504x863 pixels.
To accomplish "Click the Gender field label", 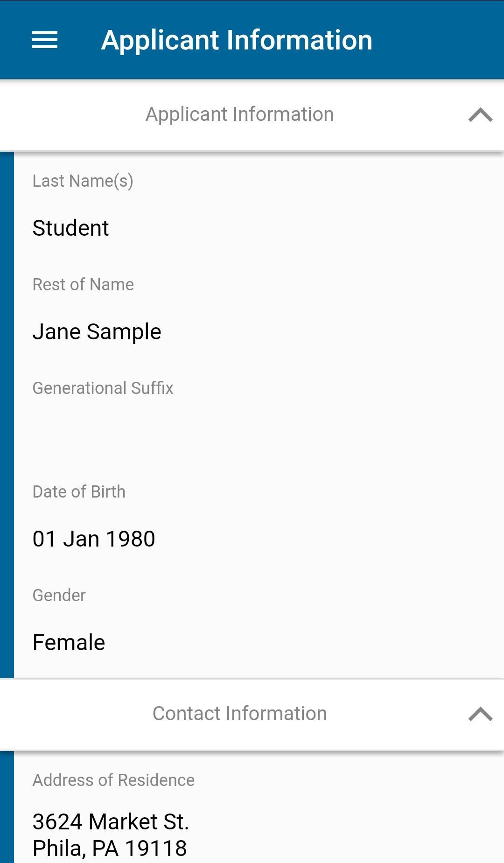I will [x=59, y=596].
